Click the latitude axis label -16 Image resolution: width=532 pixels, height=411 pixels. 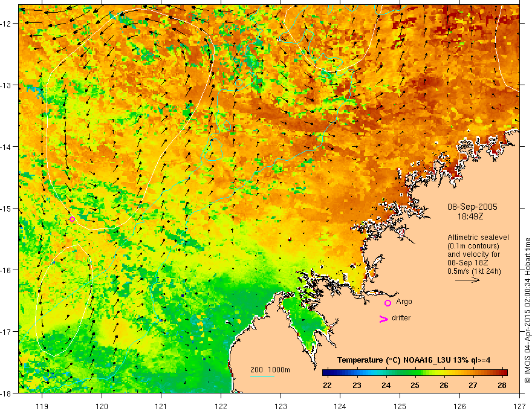tap(6, 270)
